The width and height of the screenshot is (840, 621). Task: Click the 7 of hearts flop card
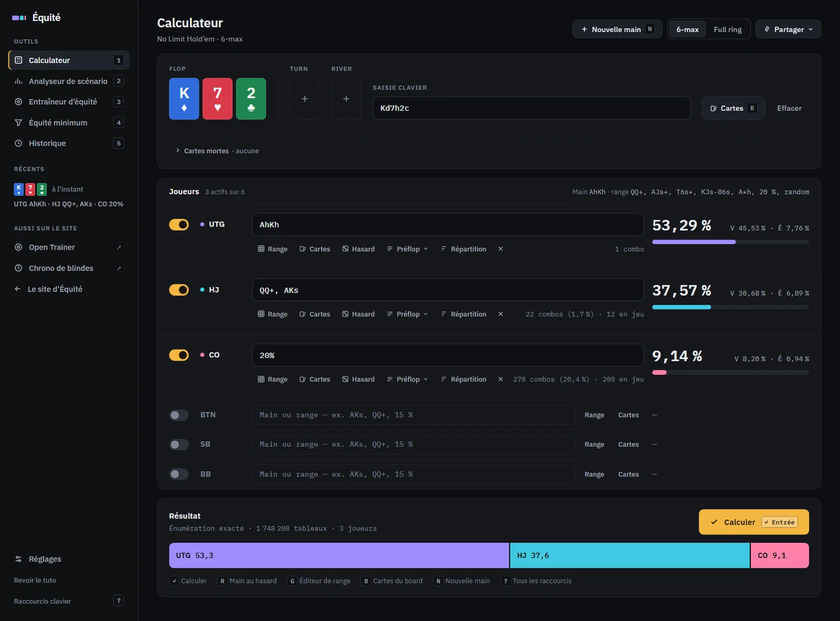(217, 99)
